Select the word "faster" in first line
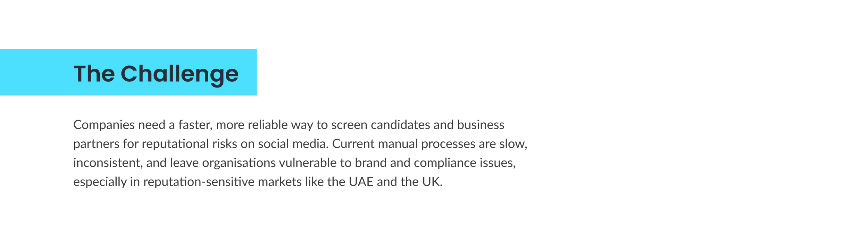 coord(195,125)
